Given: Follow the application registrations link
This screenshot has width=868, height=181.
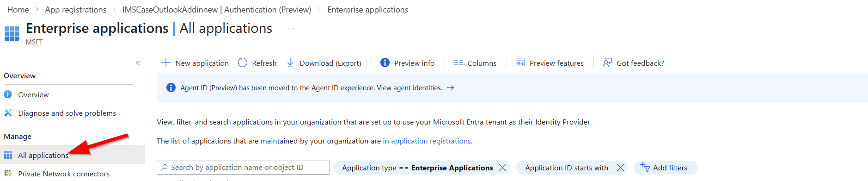Looking at the screenshot, I should coord(431,141).
